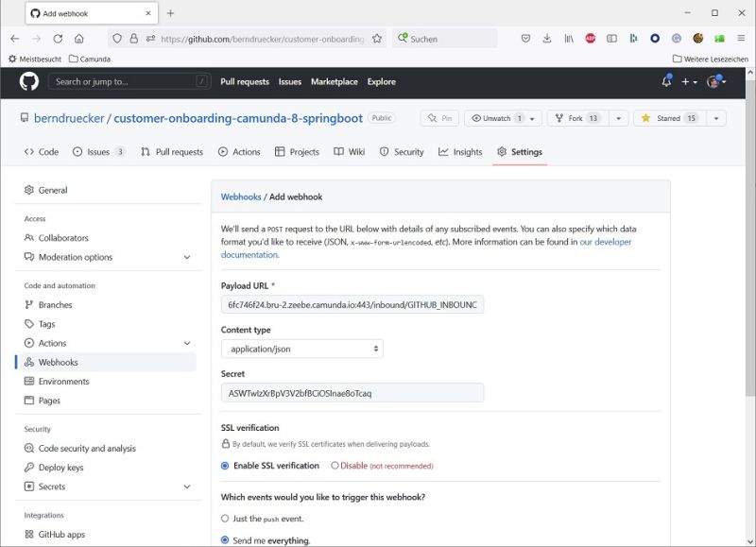
Task: Go back via the Webhooks breadcrumb link
Action: 241,197
